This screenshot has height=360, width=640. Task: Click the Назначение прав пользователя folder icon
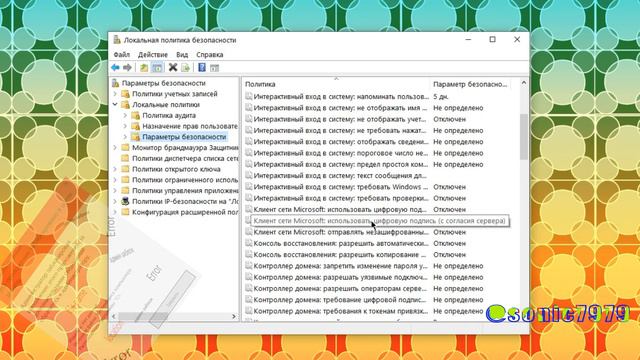[136, 126]
